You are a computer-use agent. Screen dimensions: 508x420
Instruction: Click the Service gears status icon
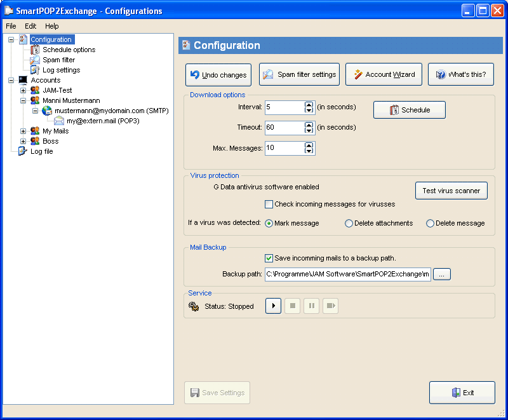(194, 306)
